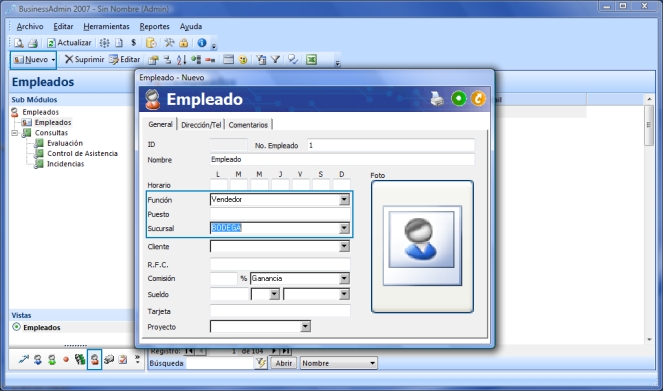Open the Herramientas menu

107,26
